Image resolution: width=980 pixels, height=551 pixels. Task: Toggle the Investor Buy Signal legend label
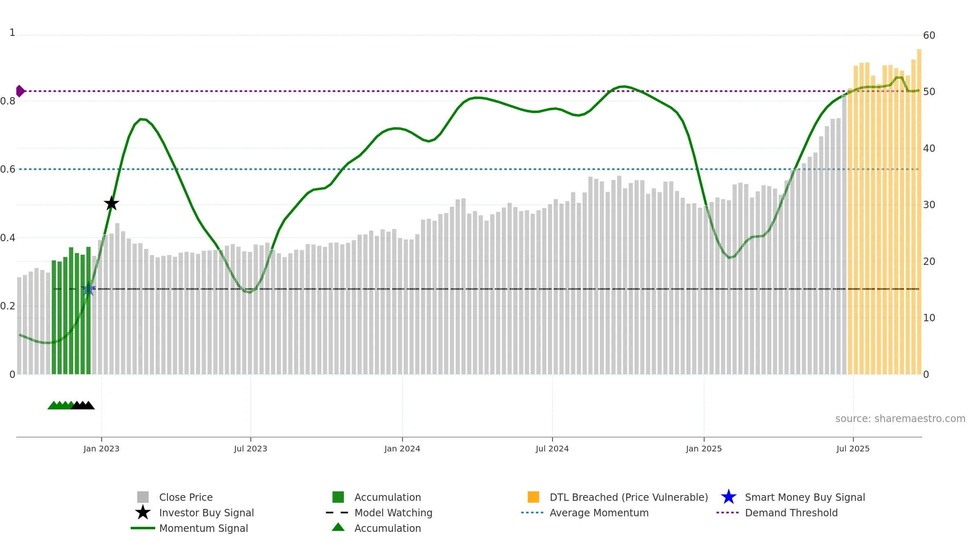(x=207, y=513)
